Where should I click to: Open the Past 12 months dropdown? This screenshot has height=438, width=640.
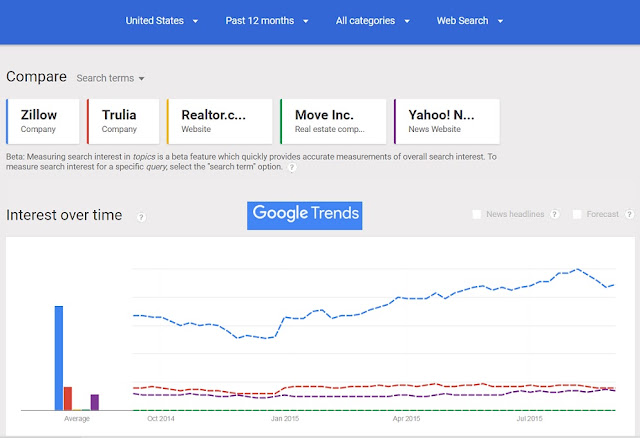(267, 21)
